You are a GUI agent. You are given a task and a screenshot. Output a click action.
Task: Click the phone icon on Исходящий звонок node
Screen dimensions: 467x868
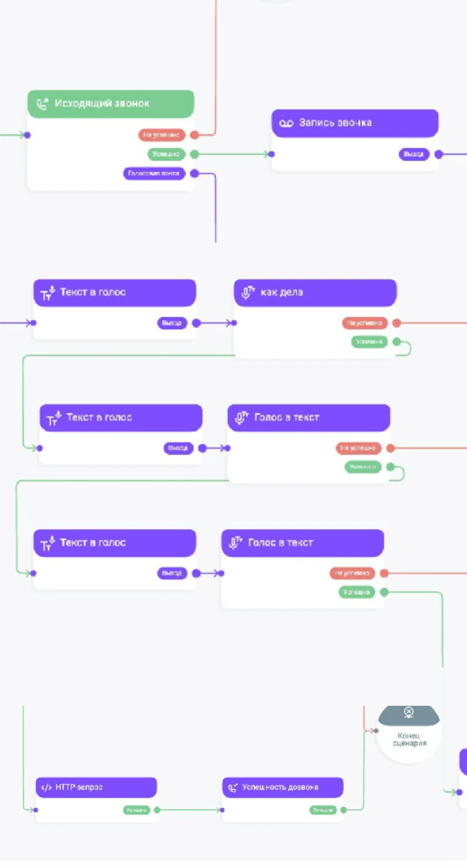pos(42,104)
